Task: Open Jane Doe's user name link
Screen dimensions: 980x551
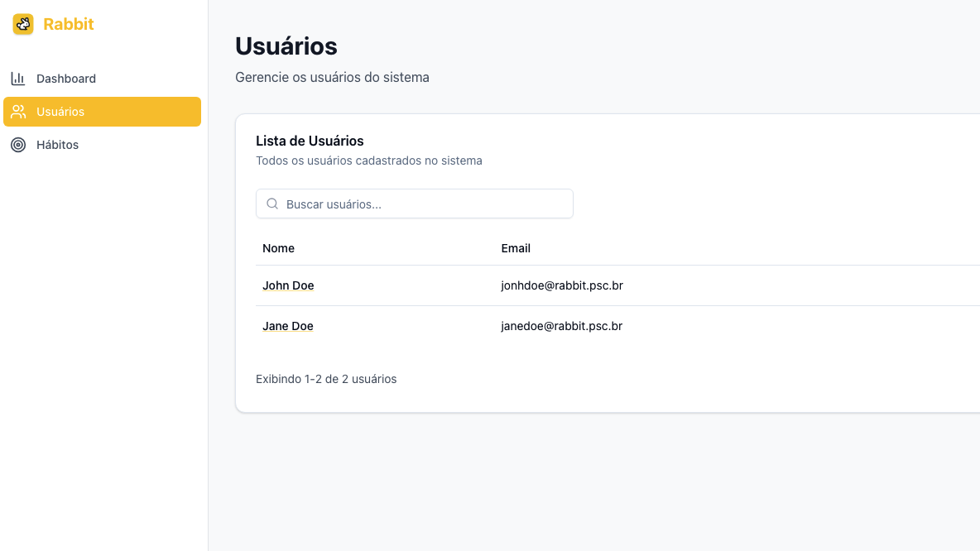Action: [x=288, y=326]
